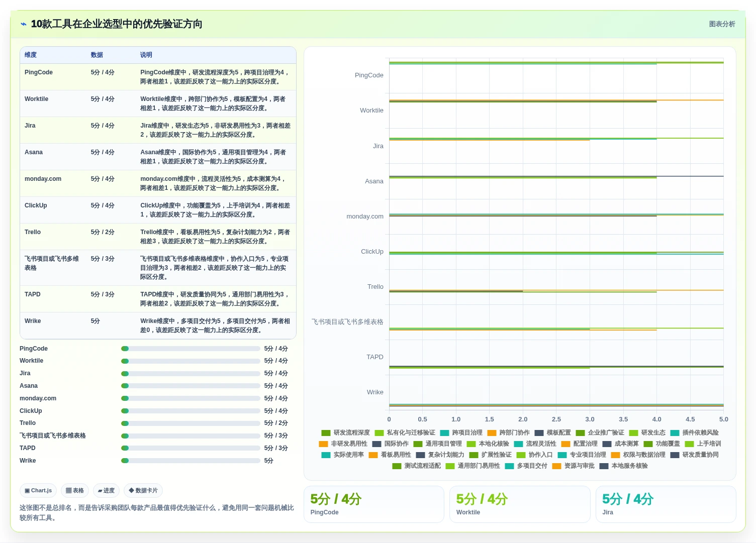Click the 多项目交付 legend entry
Viewport: 756px width, 543px height.
pyautogui.click(x=526, y=466)
